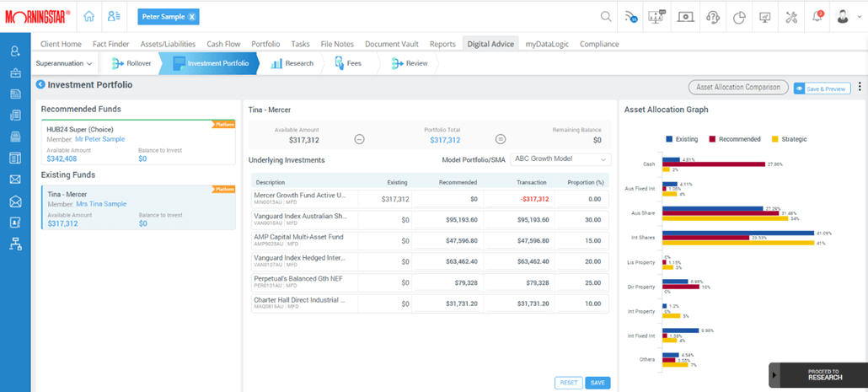Open the Document Vault tab
Screen dimensions: 868x392
point(391,44)
